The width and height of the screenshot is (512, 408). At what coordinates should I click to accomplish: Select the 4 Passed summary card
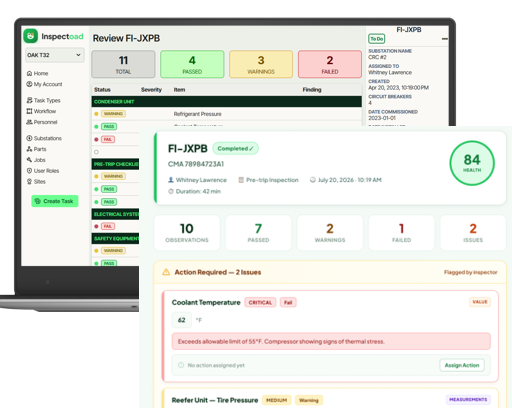[192, 64]
